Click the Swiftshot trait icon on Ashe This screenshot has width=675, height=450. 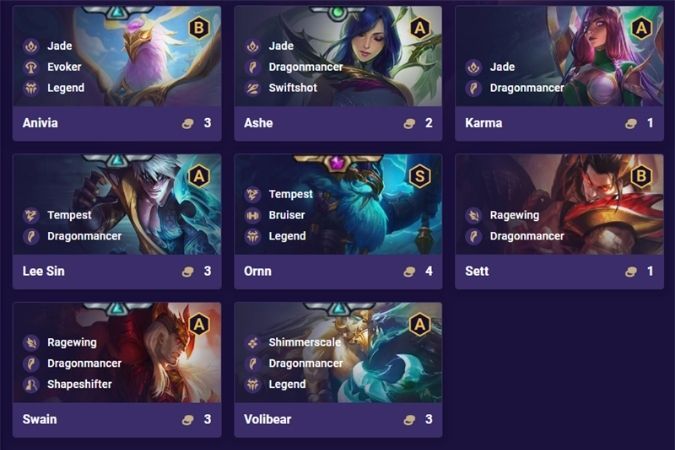(x=252, y=88)
